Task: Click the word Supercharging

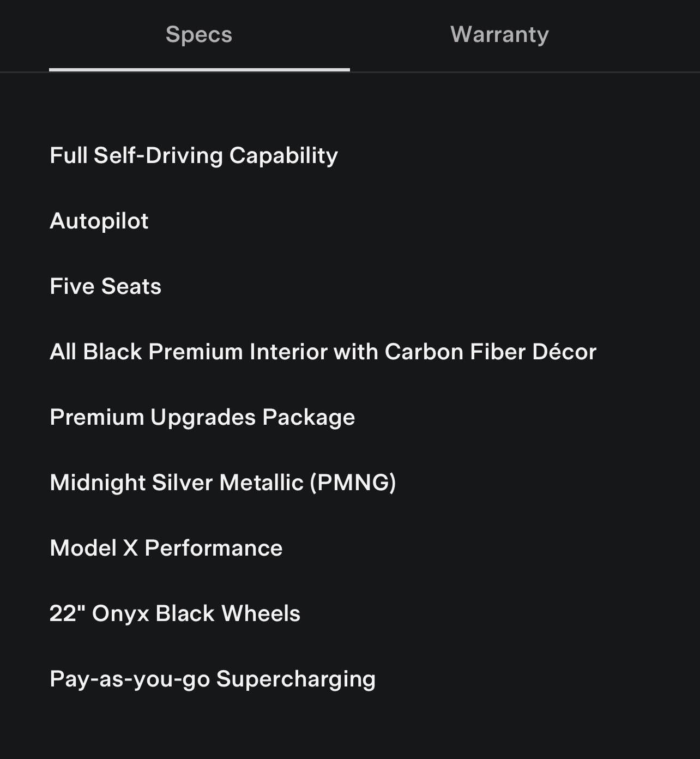Action: (x=296, y=679)
